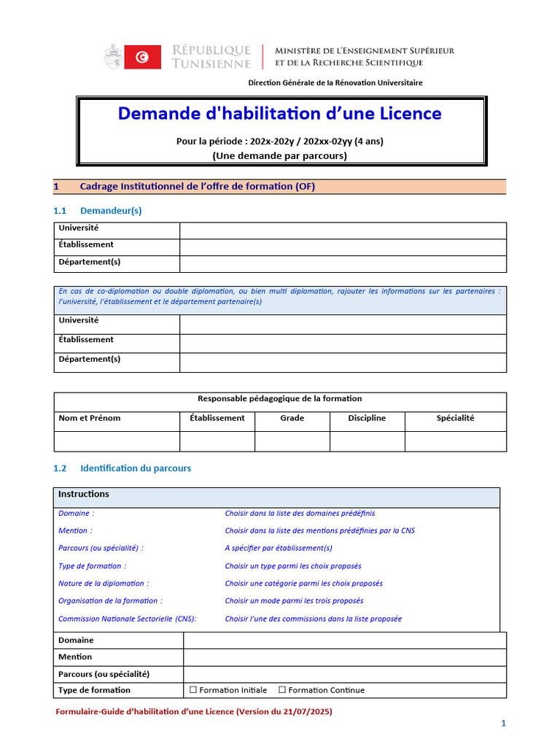Select 'Direction Générale de la Rénovation Universitaire' text

pyautogui.click(x=335, y=83)
